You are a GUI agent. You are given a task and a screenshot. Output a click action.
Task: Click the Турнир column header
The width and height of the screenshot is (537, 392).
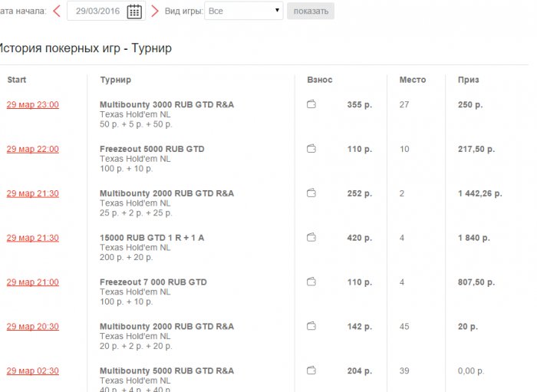115,80
